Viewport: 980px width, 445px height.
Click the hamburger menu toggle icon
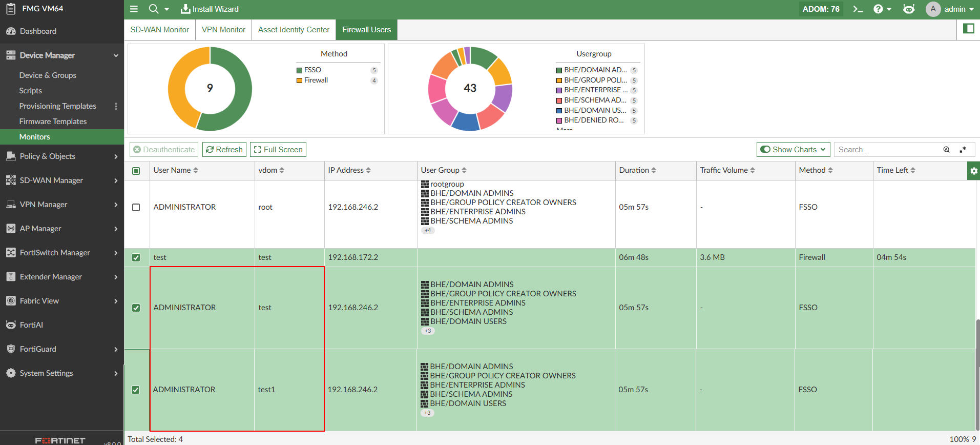pos(134,9)
